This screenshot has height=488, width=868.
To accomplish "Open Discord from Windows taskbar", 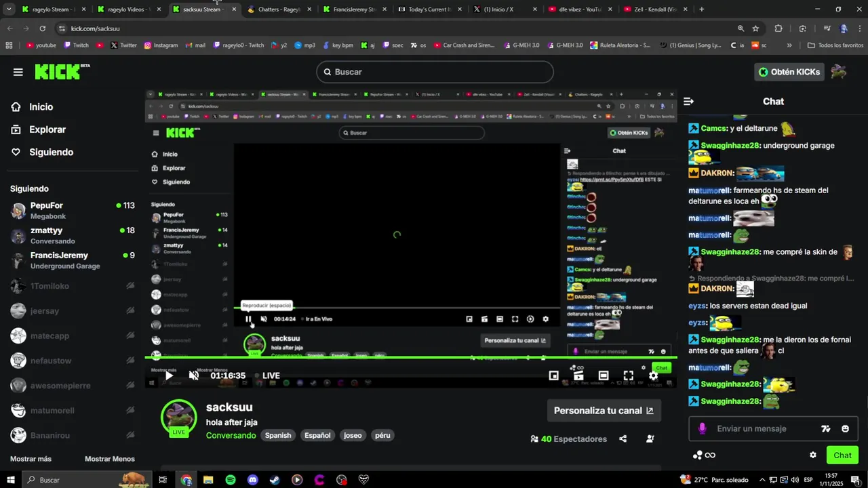I will (x=253, y=480).
